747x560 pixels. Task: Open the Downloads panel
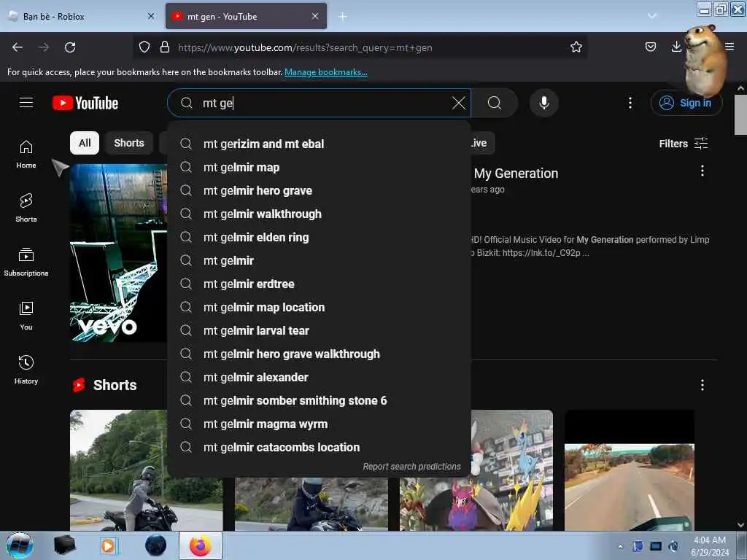[676, 47]
